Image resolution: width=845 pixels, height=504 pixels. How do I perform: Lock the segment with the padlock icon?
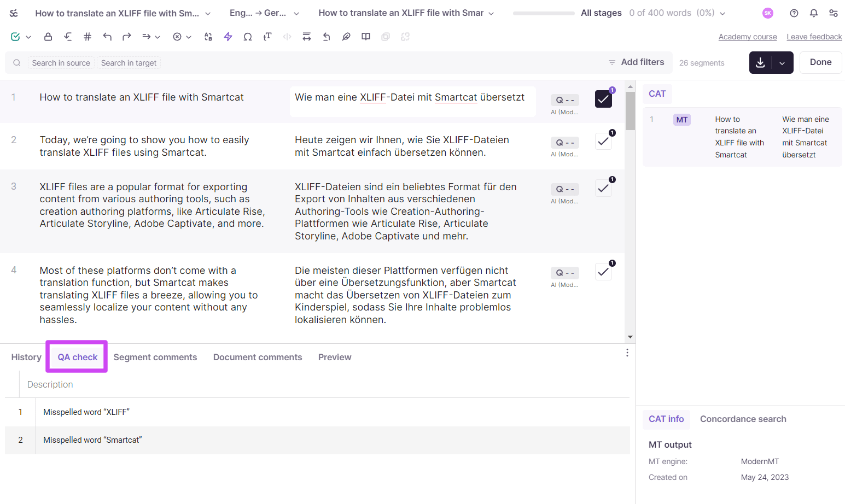pyautogui.click(x=48, y=37)
